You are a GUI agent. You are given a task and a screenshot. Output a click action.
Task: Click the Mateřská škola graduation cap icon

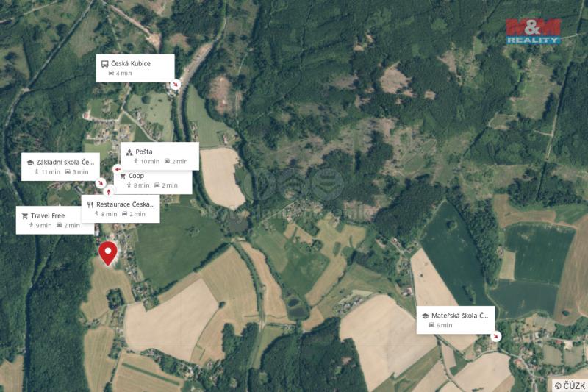coord(426,316)
